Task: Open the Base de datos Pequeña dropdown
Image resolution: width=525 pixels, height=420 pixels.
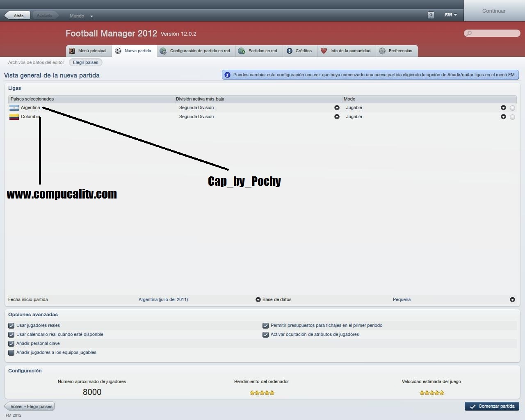Action: click(x=513, y=299)
